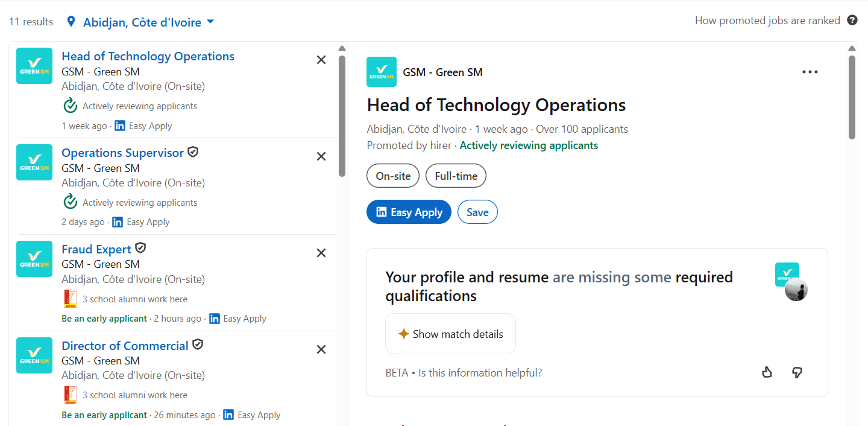The height and width of the screenshot is (426, 868).
Task: Click the help icon beside promoted jobs ranking
Action: tap(852, 21)
